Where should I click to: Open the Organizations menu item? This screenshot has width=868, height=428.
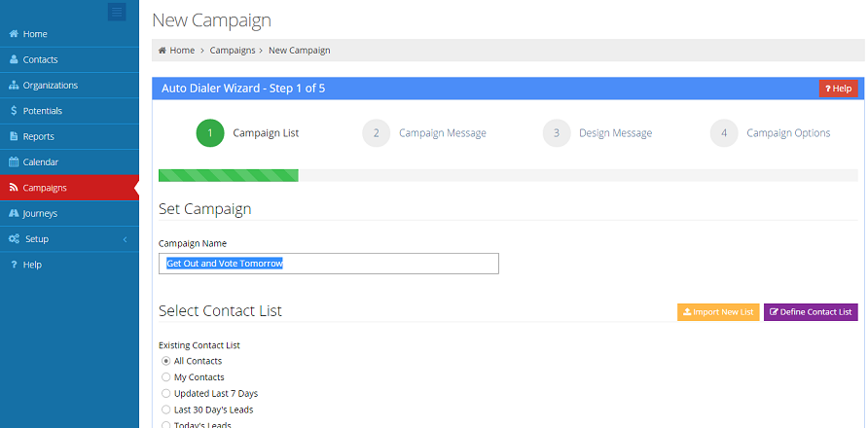69,86
